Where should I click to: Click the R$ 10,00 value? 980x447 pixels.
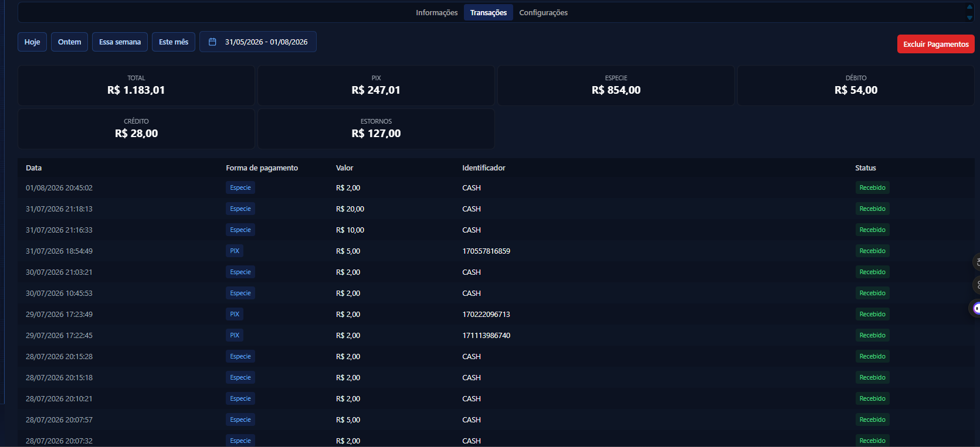350,230
